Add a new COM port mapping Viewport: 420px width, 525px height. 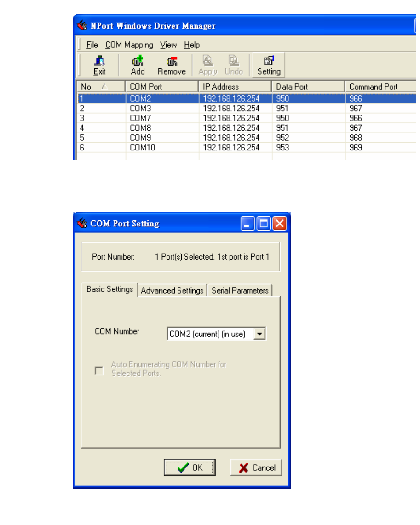(x=138, y=65)
